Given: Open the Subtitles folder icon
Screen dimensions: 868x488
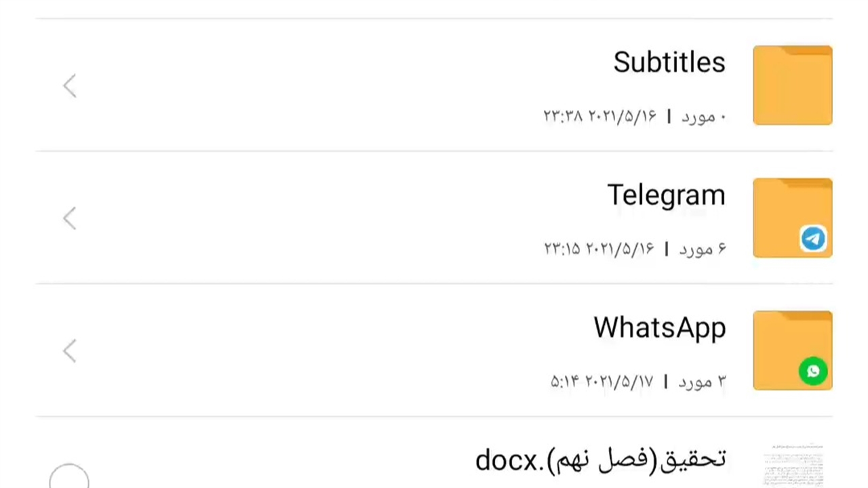Looking at the screenshot, I should [792, 85].
